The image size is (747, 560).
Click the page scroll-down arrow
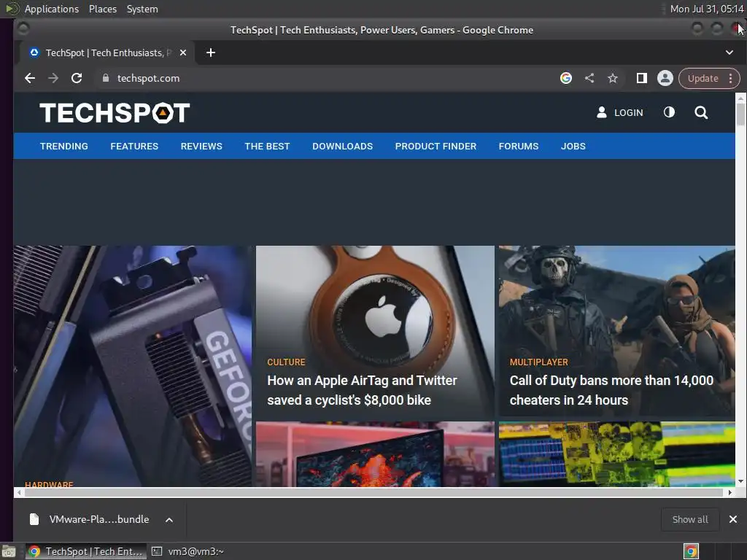pos(740,481)
